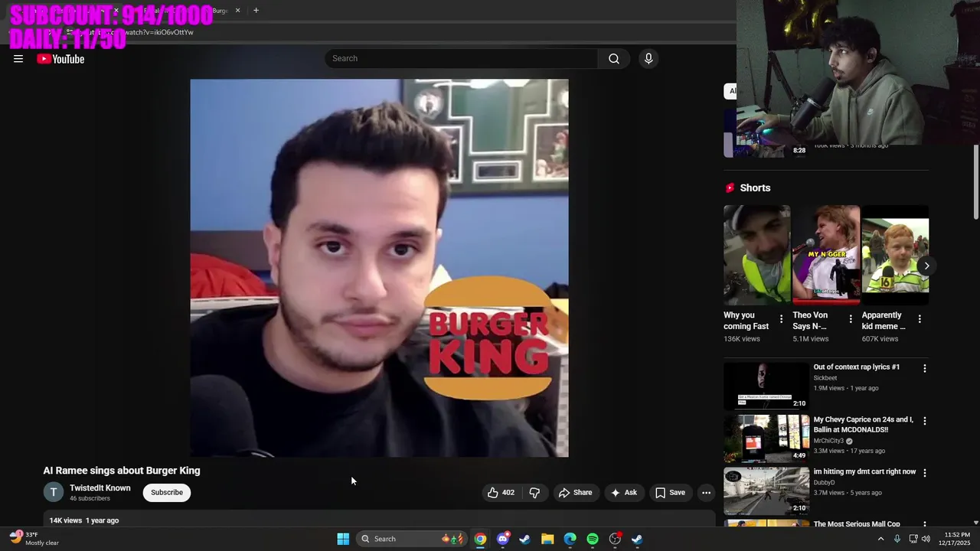Open Discord from the taskbar
The width and height of the screenshot is (980, 551).
[x=502, y=539]
